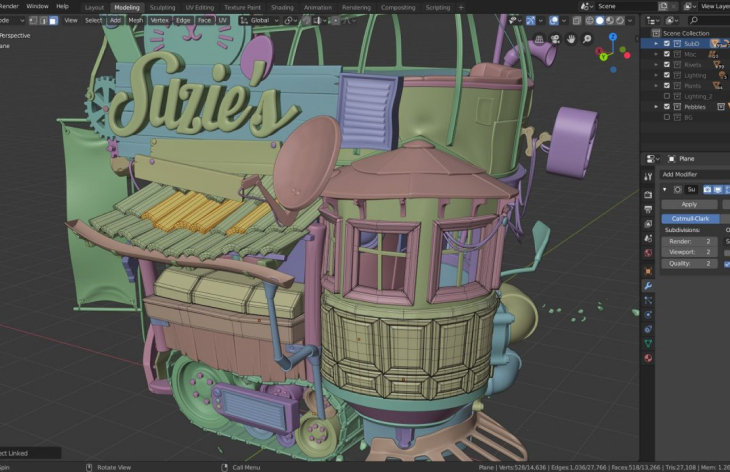This screenshot has width=730, height=472.
Task: Toggle modifier show in viewport monitor icon
Action: click(717, 189)
